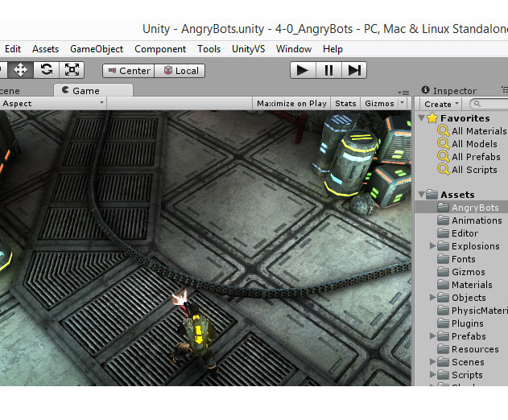The height and width of the screenshot is (420, 508).
Task: Open the Assets menu
Action: point(45,49)
